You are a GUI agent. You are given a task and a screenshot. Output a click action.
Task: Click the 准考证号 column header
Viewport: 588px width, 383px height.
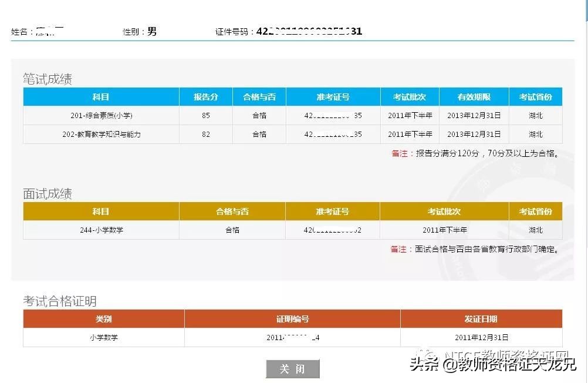pos(333,97)
